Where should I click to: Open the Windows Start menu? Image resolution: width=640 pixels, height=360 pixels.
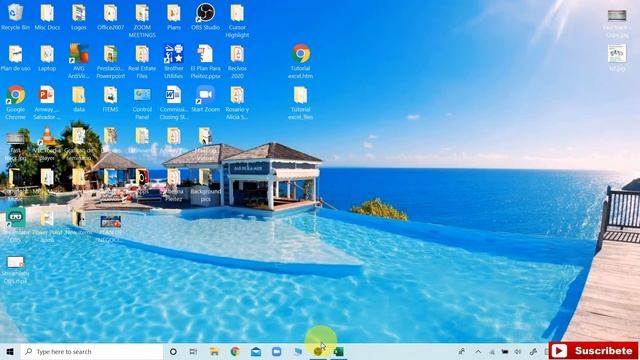pyautogui.click(x=10, y=351)
